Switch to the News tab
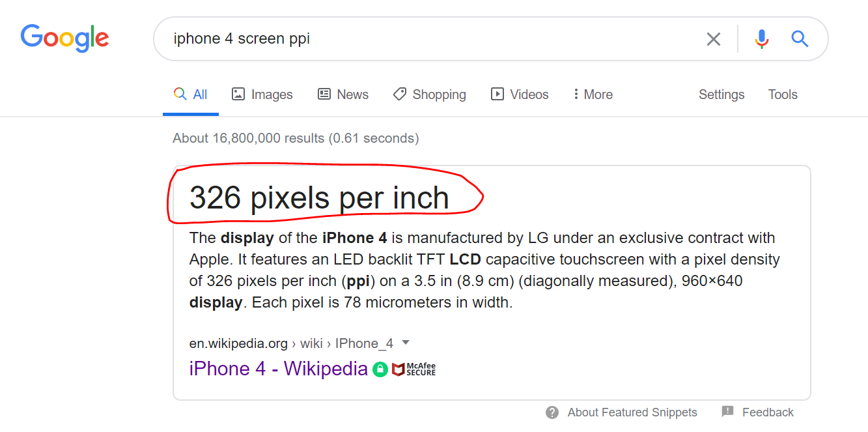The image size is (868, 432). pos(343,94)
